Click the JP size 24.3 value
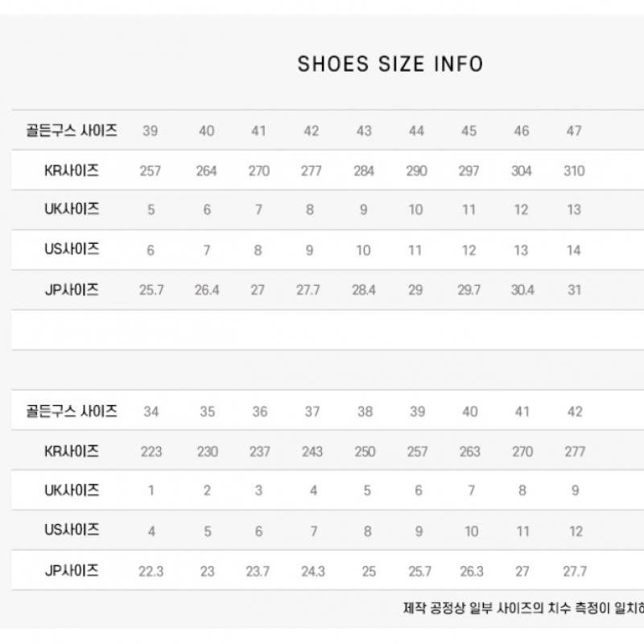644x644 pixels. [312, 572]
